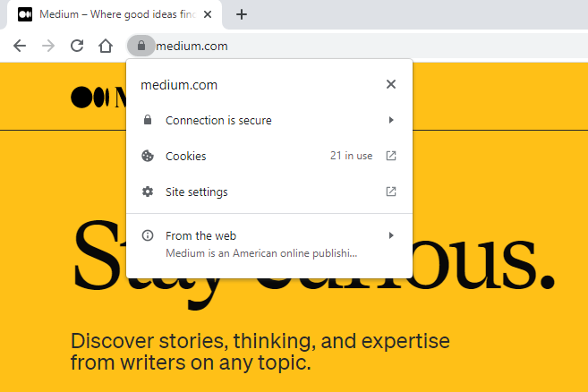Go to the browser home page

[x=106, y=46]
